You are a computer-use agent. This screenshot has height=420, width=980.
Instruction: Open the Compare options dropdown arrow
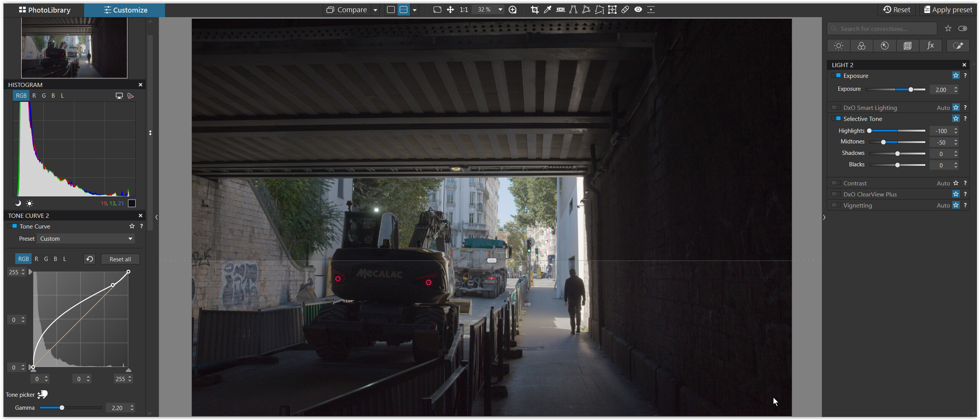click(375, 10)
